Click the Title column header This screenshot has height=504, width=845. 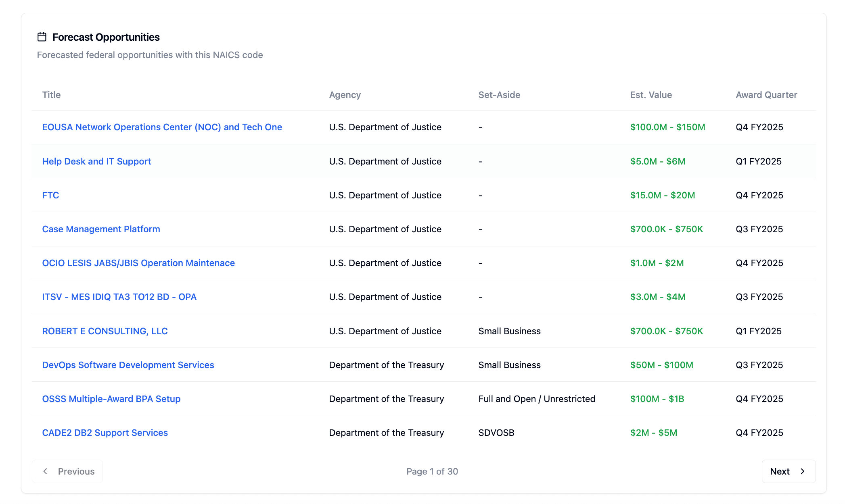tap(51, 95)
